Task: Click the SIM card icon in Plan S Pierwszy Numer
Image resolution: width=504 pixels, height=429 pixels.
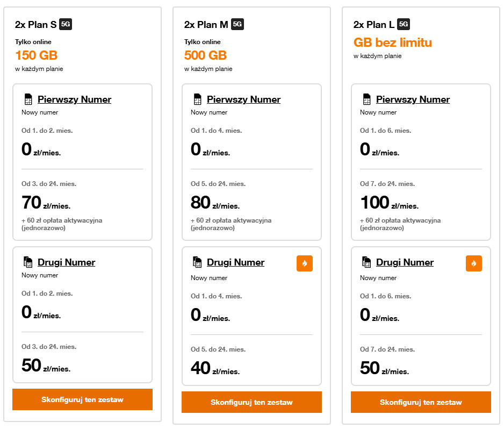Action: click(x=28, y=99)
